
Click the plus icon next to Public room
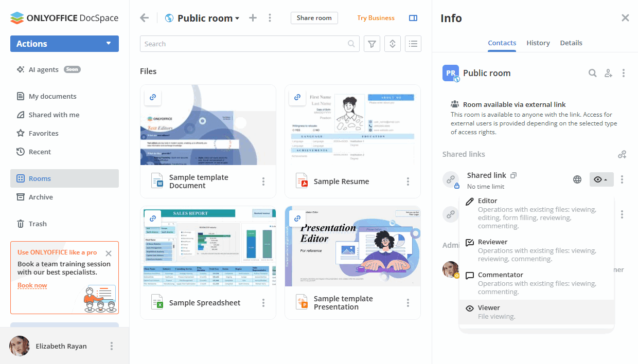(253, 18)
